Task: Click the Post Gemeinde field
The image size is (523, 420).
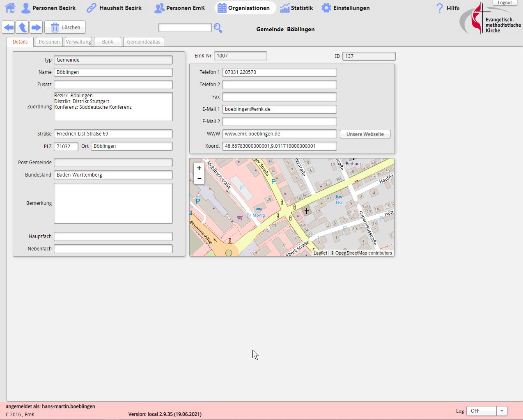Action: pyautogui.click(x=113, y=163)
